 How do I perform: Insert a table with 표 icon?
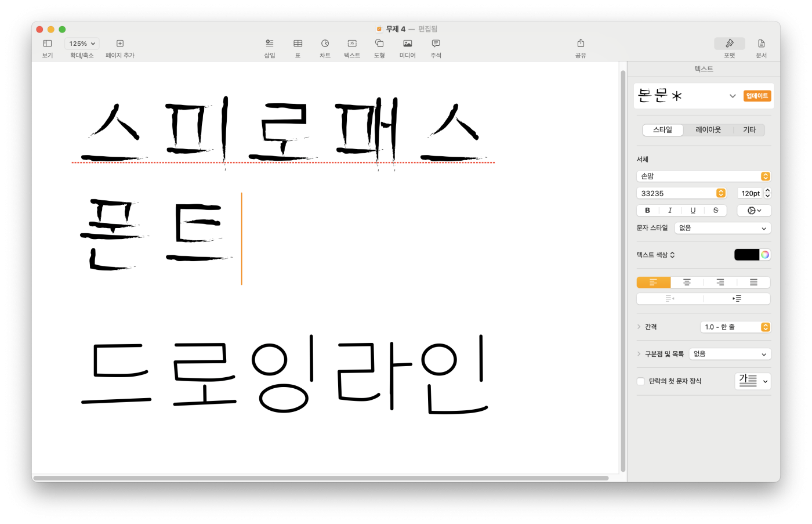298,44
